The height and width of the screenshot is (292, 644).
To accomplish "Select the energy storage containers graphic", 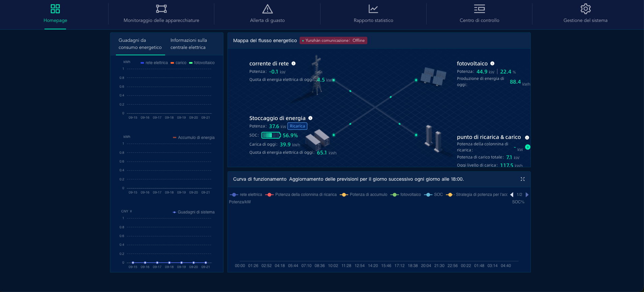I will [317, 140].
